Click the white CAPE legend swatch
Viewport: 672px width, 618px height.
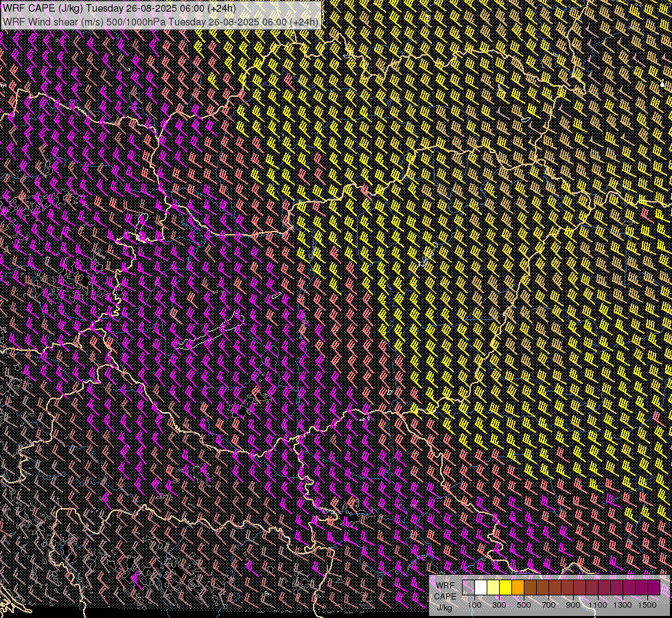pyautogui.click(x=481, y=588)
